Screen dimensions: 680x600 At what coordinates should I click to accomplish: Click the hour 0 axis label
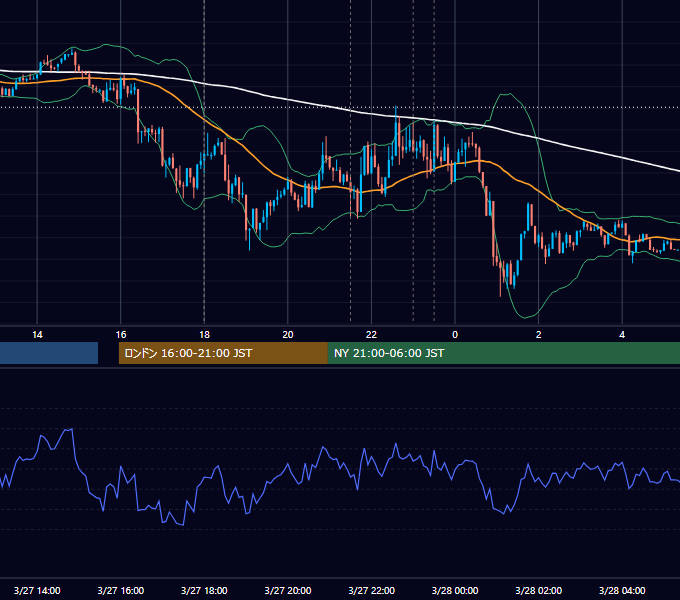tap(455, 335)
